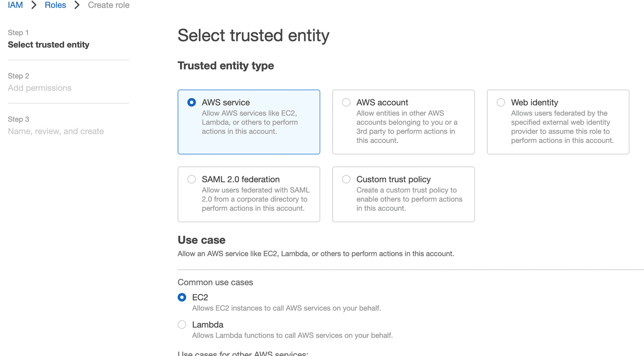
Task: Keep AWS service selected by clicking its radio
Action: (x=191, y=102)
